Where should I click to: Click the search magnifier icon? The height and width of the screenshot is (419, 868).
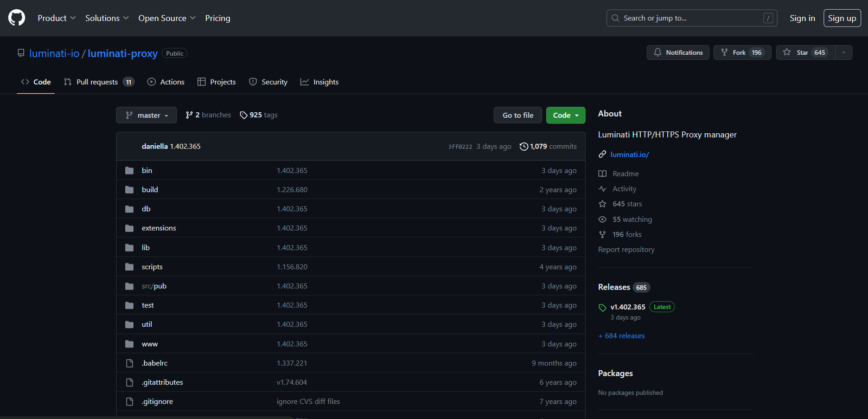coord(615,18)
